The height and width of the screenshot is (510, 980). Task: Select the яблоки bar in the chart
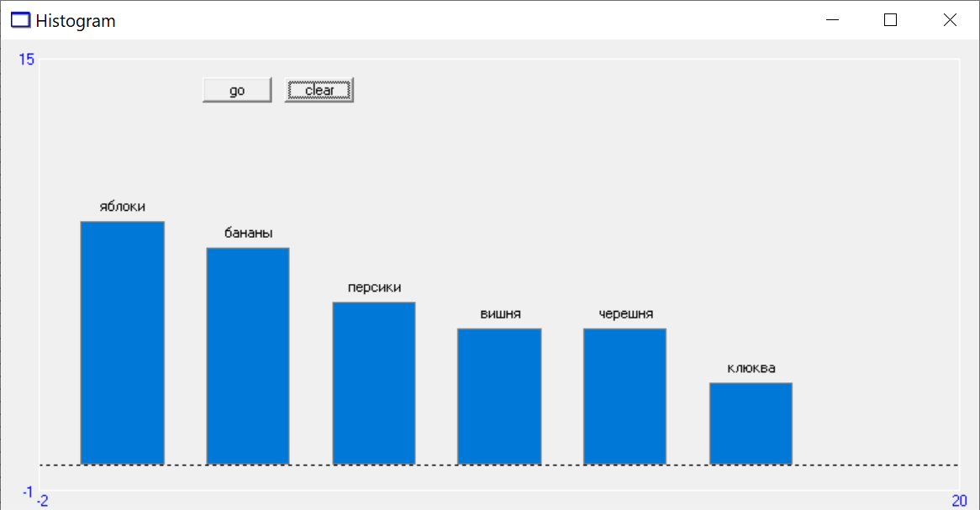[x=122, y=343]
